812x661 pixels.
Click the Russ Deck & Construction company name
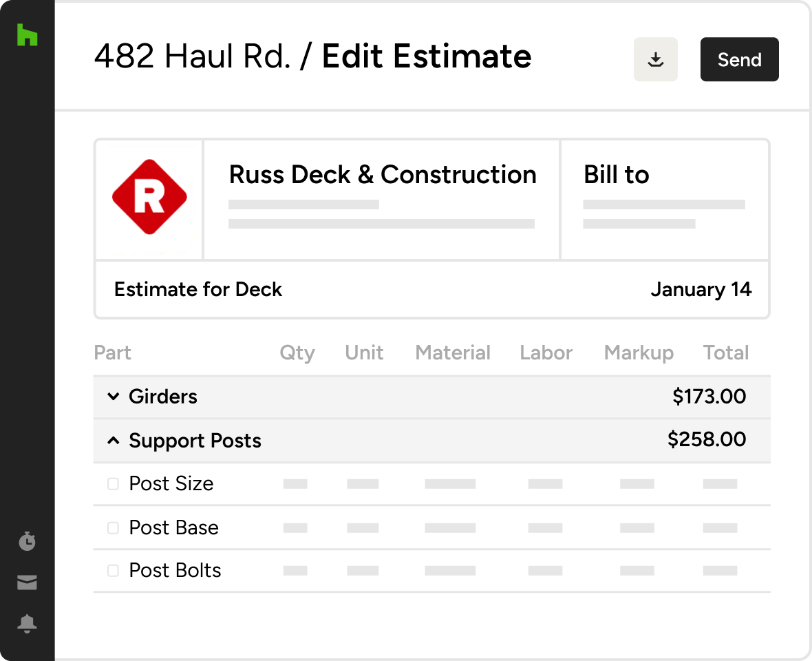point(383,175)
